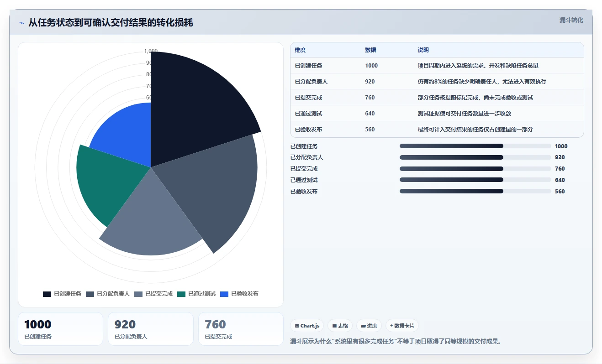Click the 已提交完成 progress bar
The height and width of the screenshot is (364, 602).
tap(475, 169)
